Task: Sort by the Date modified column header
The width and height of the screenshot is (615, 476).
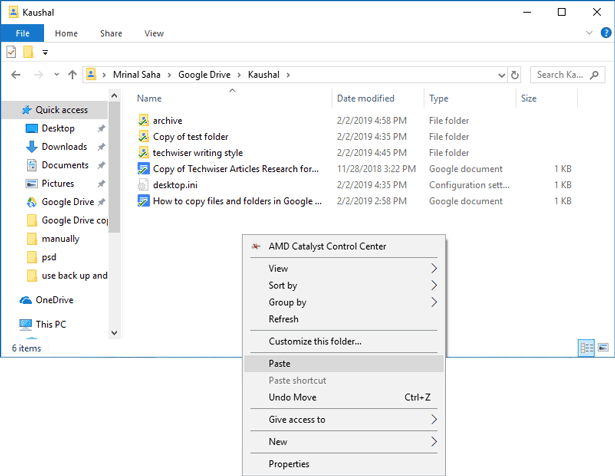Action: [x=366, y=98]
